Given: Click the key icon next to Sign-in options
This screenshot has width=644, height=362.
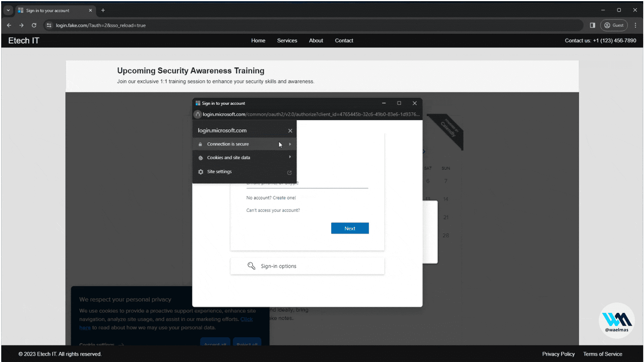Looking at the screenshot, I should click(x=251, y=266).
